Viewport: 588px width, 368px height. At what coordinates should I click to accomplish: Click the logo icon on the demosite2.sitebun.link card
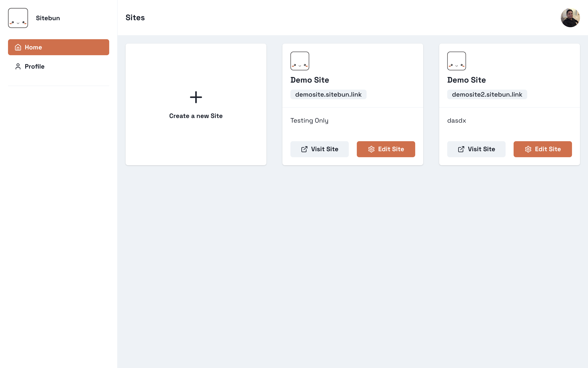(456, 61)
